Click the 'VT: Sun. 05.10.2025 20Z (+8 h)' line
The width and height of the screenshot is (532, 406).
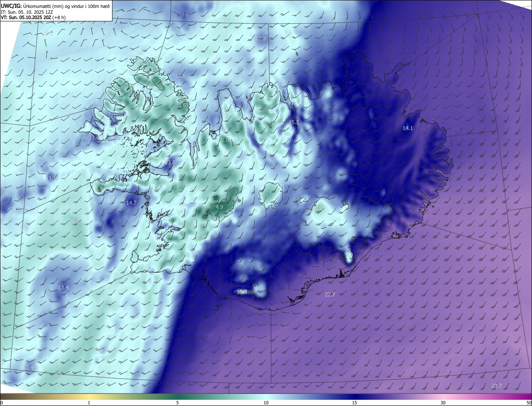[x=33, y=17]
